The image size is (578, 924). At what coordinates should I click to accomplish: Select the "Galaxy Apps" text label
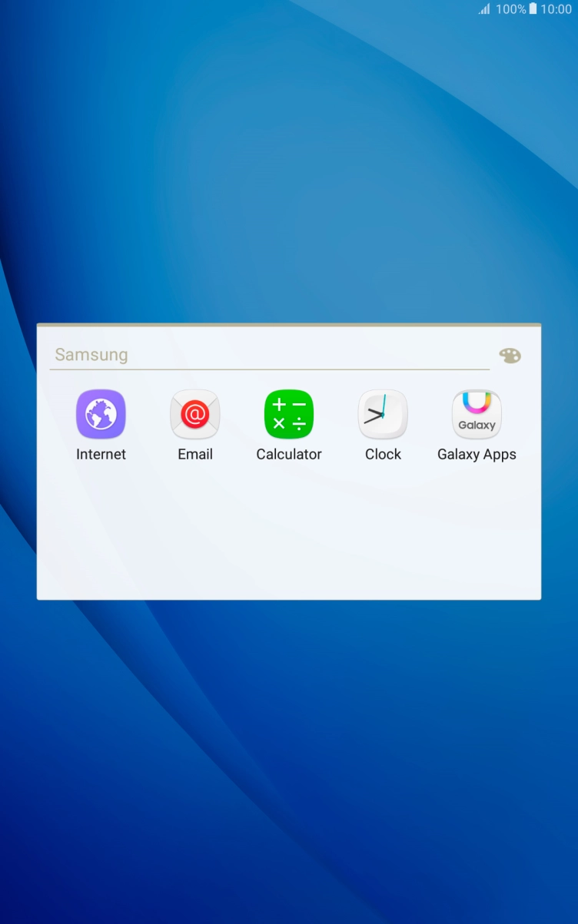[477, 455]
